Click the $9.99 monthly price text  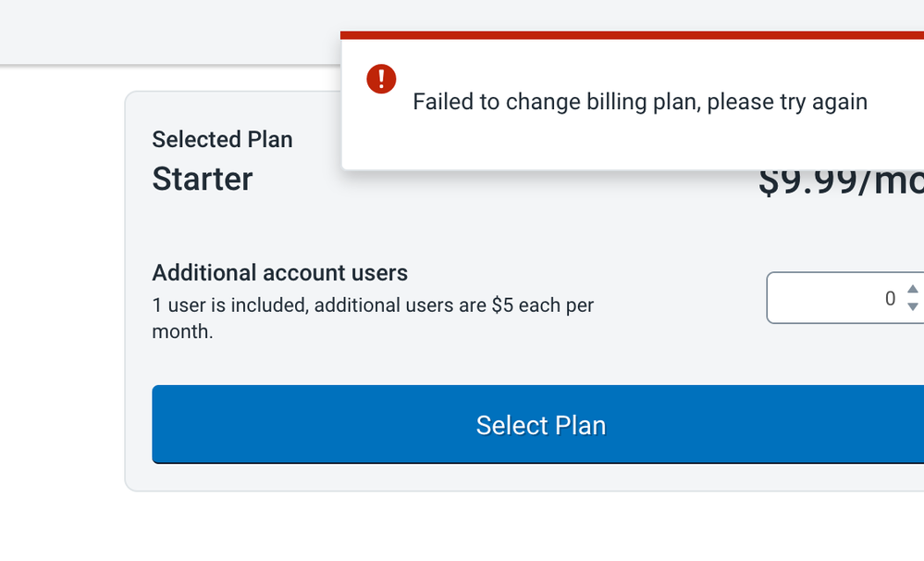coord(837,183)
